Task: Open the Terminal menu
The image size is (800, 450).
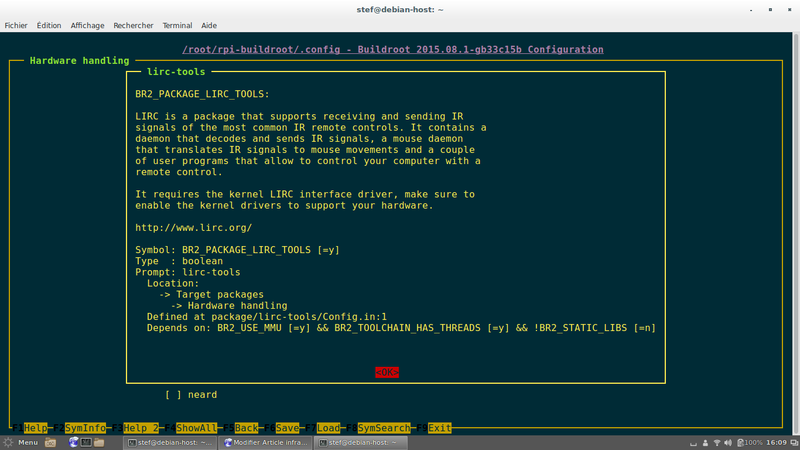Action: 177,26
